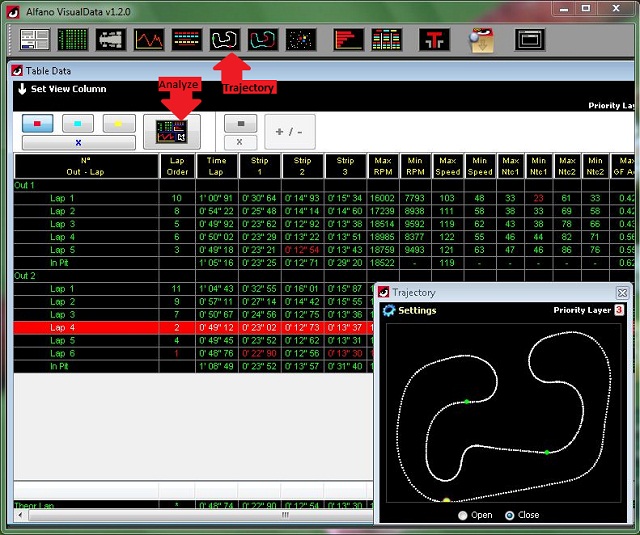Click the Min RPM column header
The width and height of the screenshot is (640, 535).
coord(415,166)
